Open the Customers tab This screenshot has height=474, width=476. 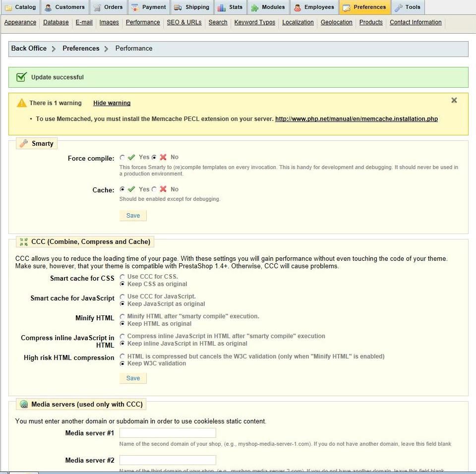coord(64,7)
